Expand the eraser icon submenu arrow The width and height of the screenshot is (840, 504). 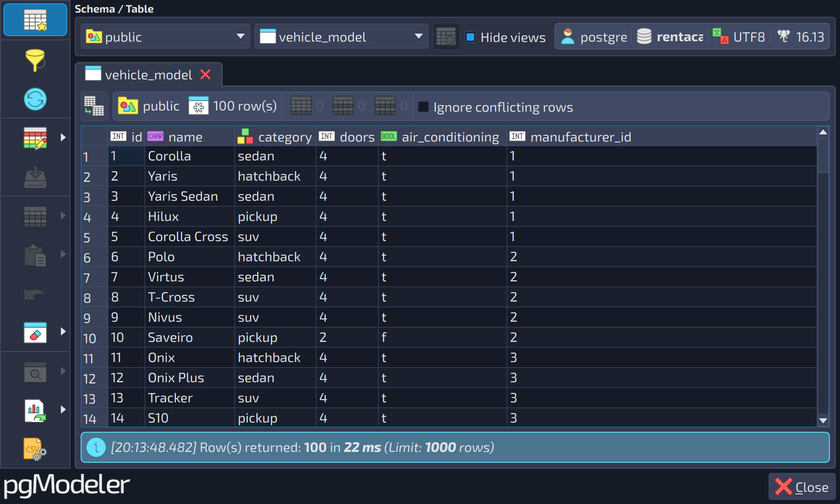click(x=63, y=331)
